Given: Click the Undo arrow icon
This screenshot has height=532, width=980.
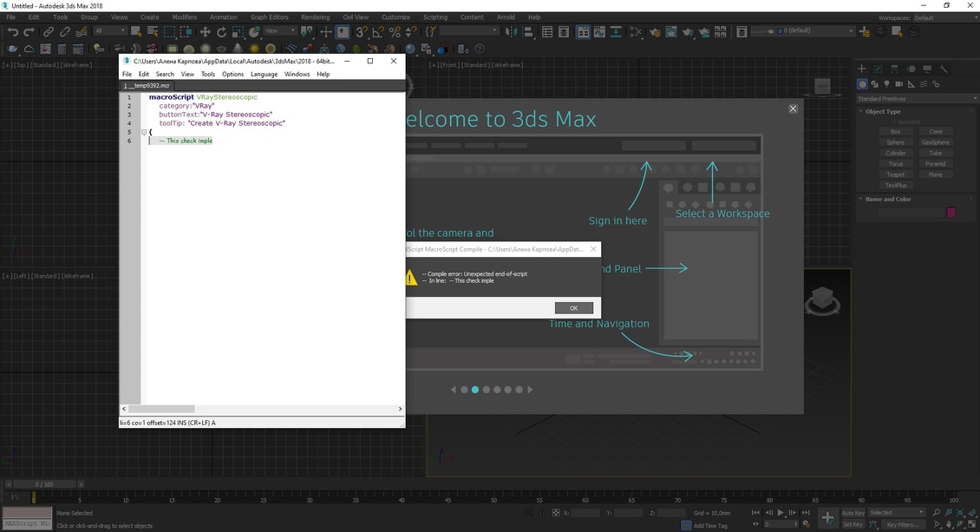Looking at the screenshot, I should pos(12,32).
